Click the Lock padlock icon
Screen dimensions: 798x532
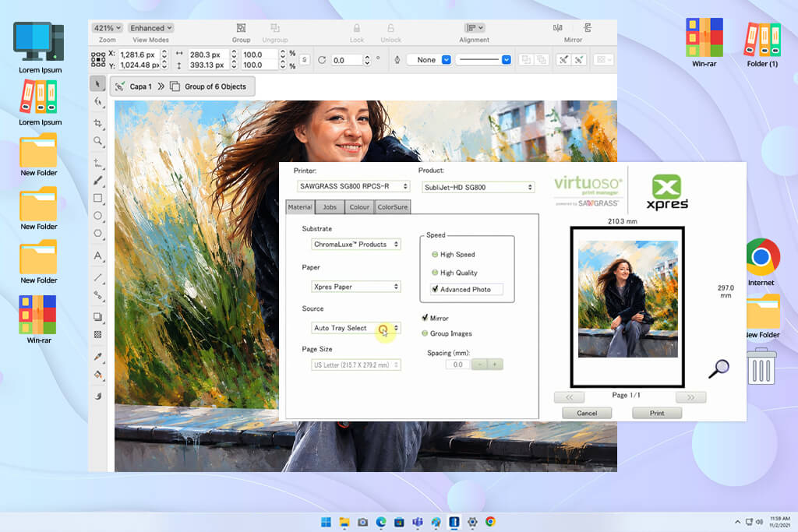(357, 28)
